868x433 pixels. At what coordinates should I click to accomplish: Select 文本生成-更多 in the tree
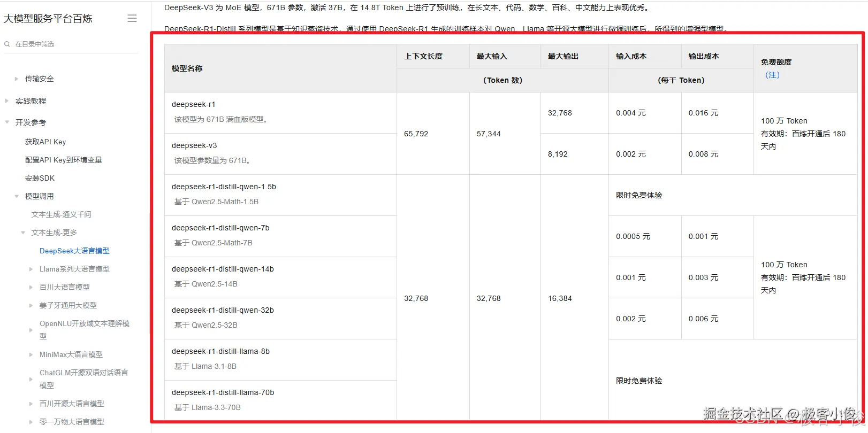point(54,233)
